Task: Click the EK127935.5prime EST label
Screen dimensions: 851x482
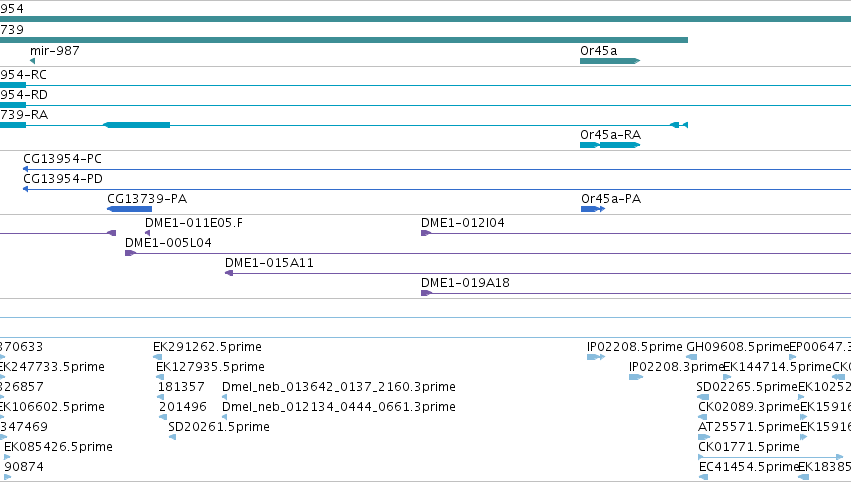Action: pyautogui.click(x=210, y=367)
